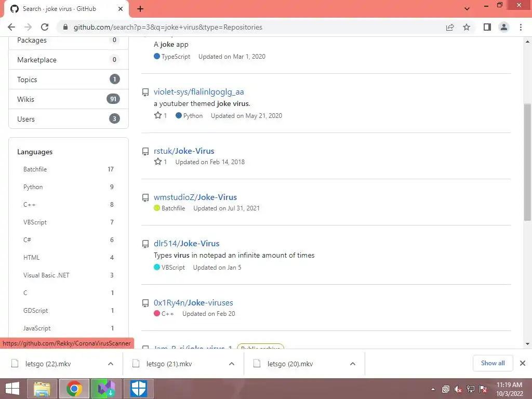Open letsgo (21).mkv download item

tap(169, 364)
